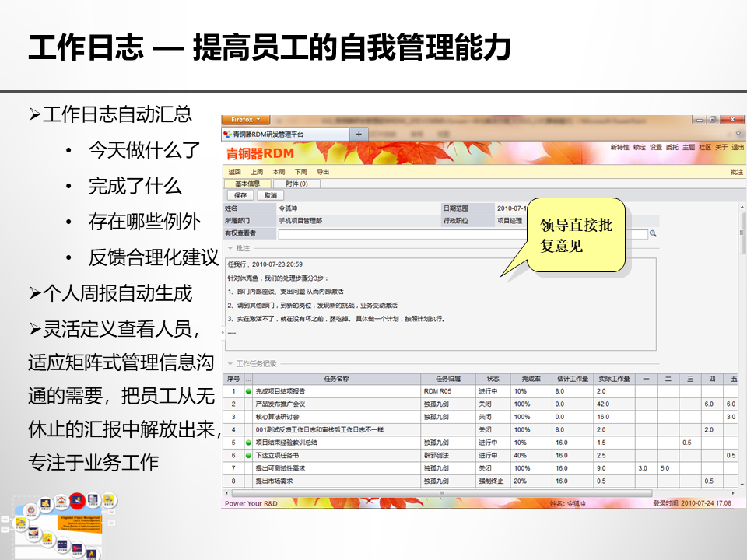Click 返回 in the toolbar

(x=234, y=172)
